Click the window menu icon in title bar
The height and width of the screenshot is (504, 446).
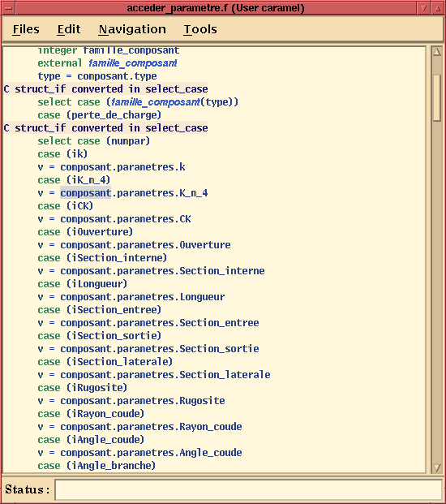click(x=8, y=8)
